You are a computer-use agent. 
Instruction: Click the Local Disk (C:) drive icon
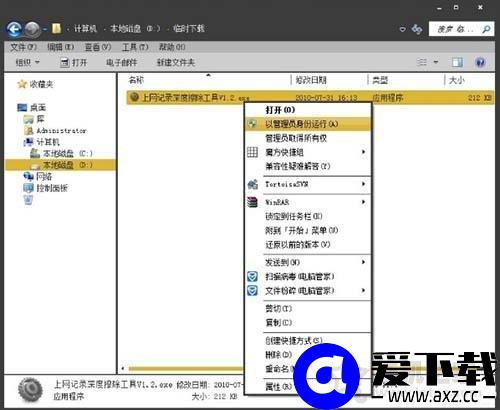point(35,154)
